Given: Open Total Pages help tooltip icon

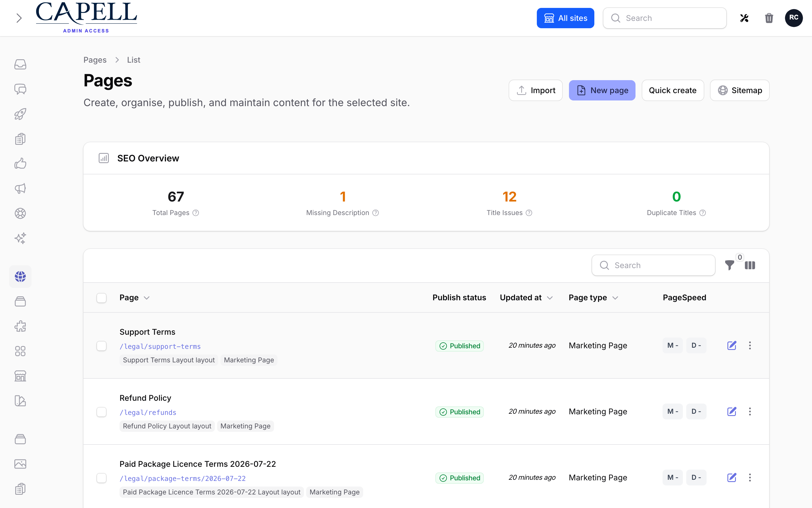Looking at the screenshot, I should [196, 213].
